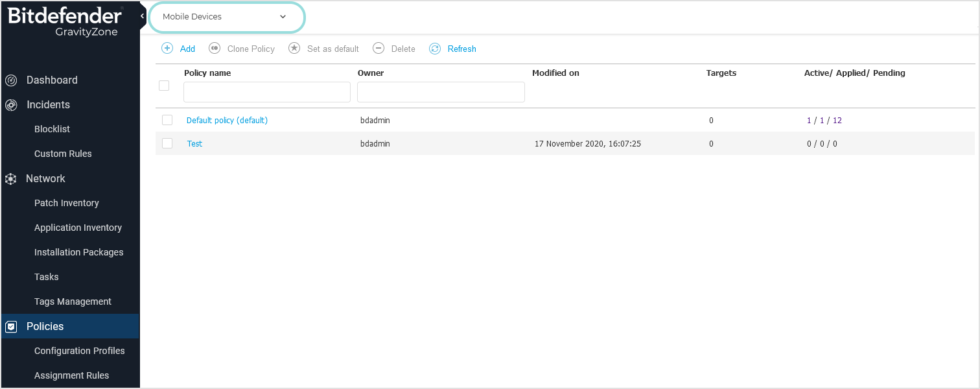This screenshot has width=980, height=389.
Task: Click the Policies shield icon in sidebar
Action: 11,327
